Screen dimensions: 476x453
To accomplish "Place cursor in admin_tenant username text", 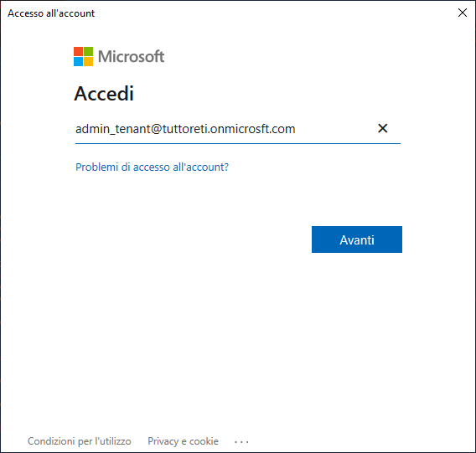I will pyautogui.click(x=113, y=129).
